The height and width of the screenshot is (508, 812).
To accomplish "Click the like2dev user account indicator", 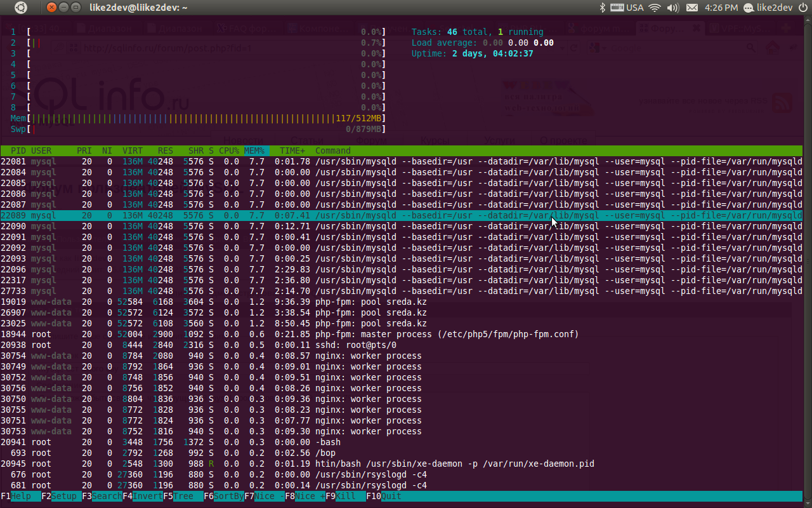I will tap(768, 8).
